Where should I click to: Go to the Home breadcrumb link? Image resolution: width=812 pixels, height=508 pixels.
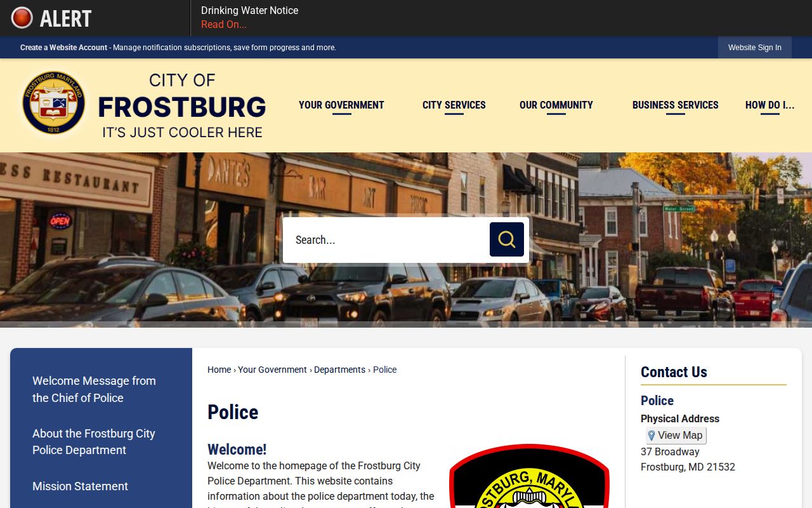tap(219, 370)
